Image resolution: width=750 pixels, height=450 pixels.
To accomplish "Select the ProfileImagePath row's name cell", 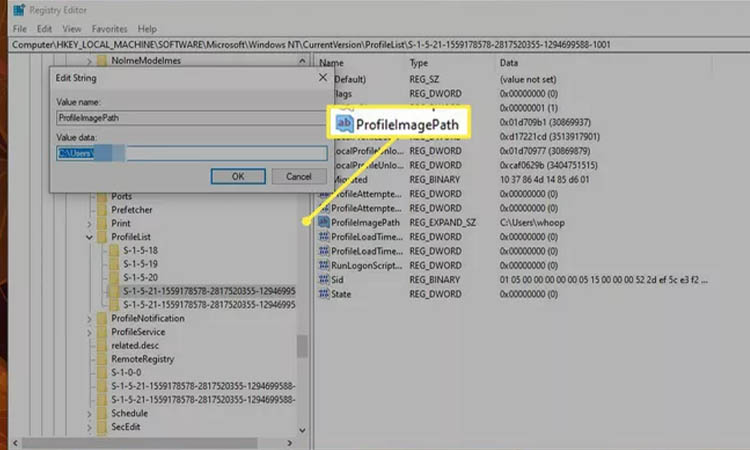I will (365, 222).
